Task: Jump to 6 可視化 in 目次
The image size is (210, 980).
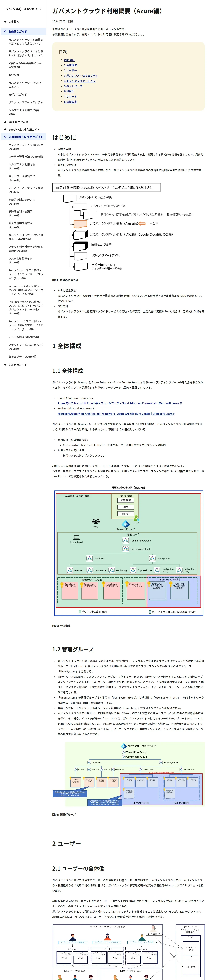Action: tap(69, 91)
